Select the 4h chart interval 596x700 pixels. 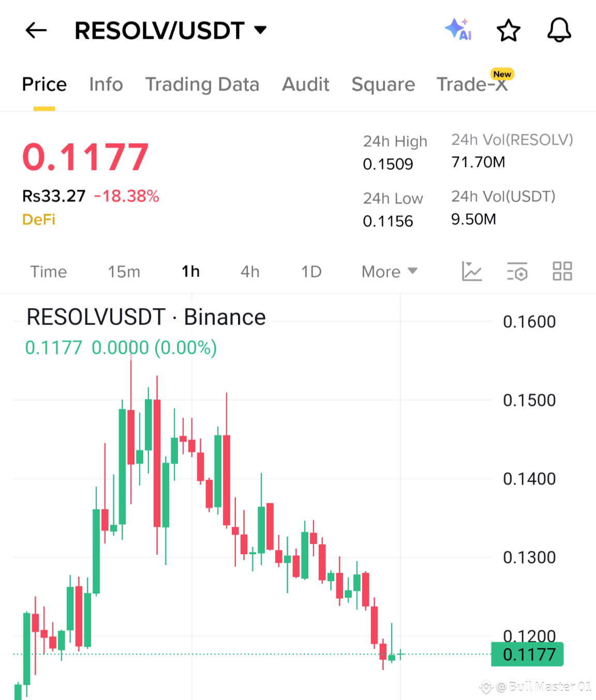pos(249,271)
